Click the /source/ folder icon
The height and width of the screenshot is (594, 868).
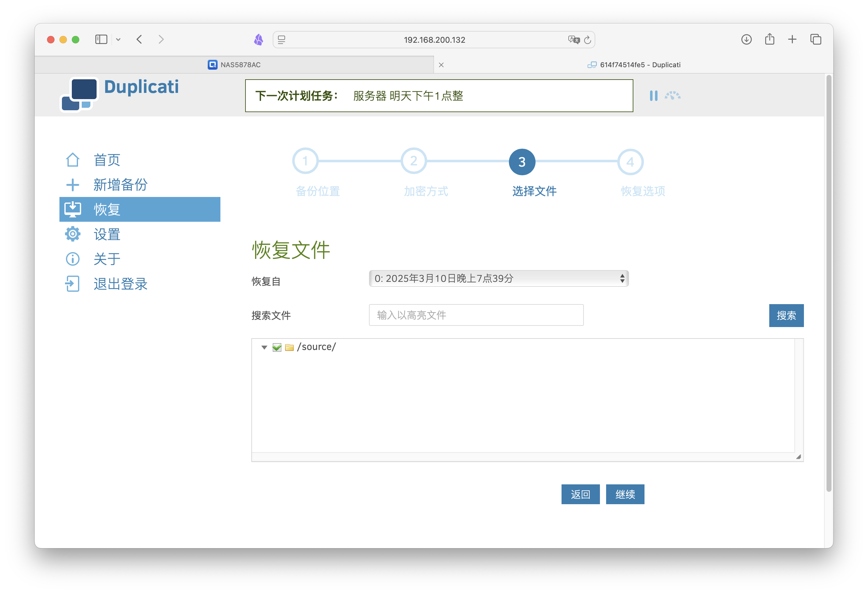(289, 347)
